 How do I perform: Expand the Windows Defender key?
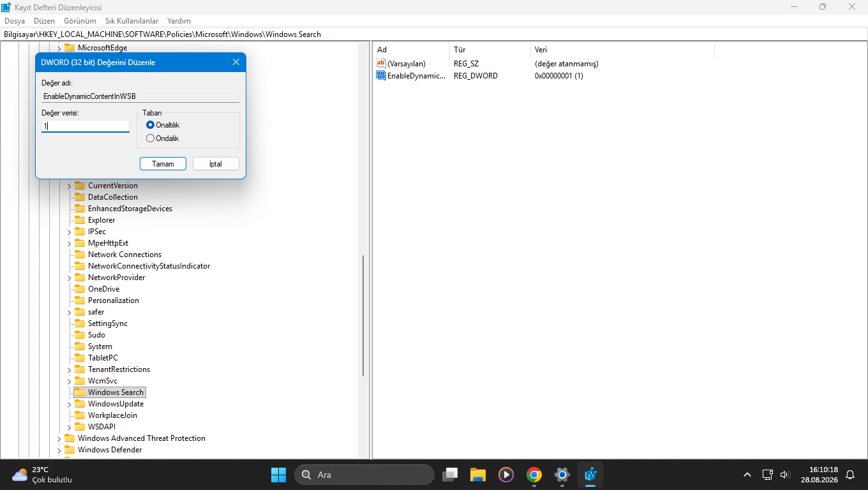pyautogui.click(x=59, y=450)
